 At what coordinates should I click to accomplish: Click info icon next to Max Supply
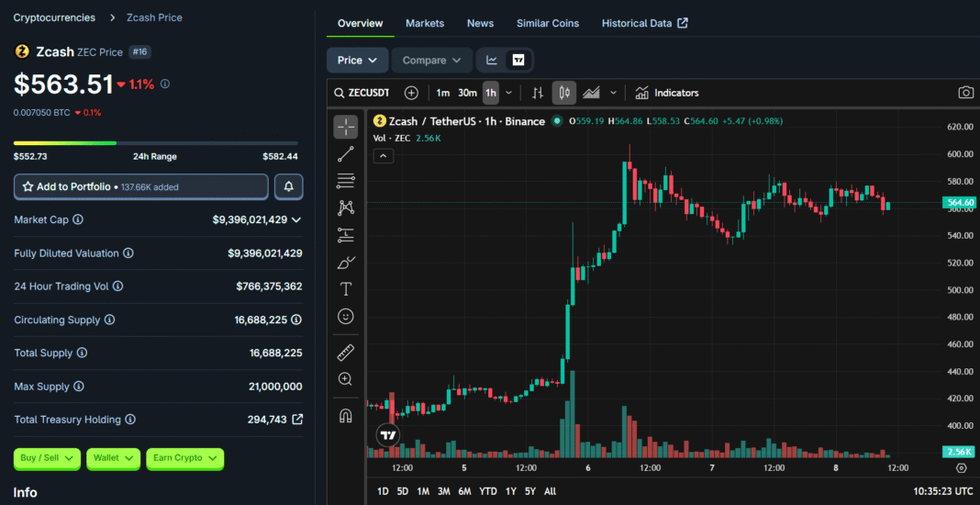tap(79, 387)
